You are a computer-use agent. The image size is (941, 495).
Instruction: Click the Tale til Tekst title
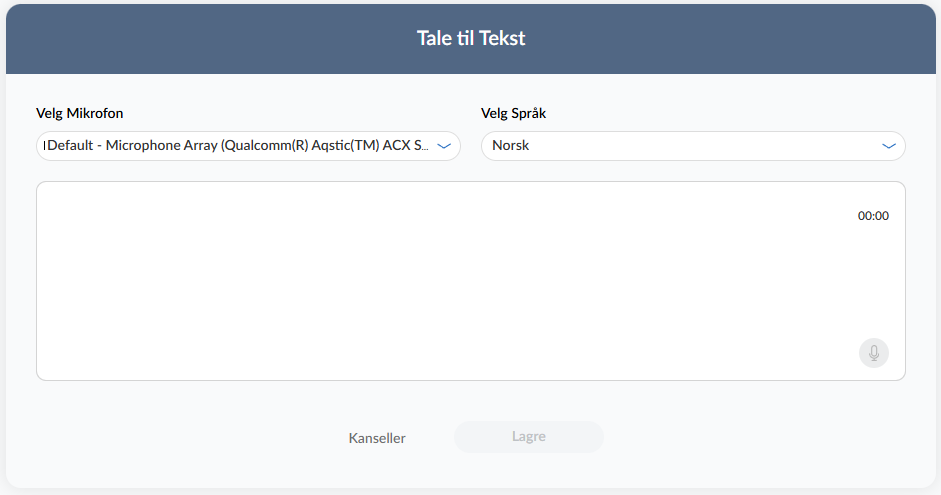tap(471, 38)
